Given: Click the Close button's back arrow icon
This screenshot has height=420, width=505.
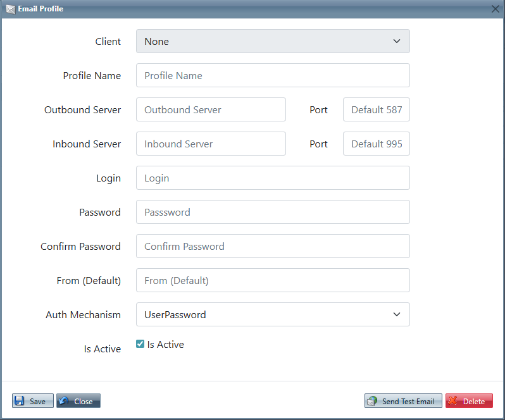Looking at the screenshot, I should tap(64, 401).
